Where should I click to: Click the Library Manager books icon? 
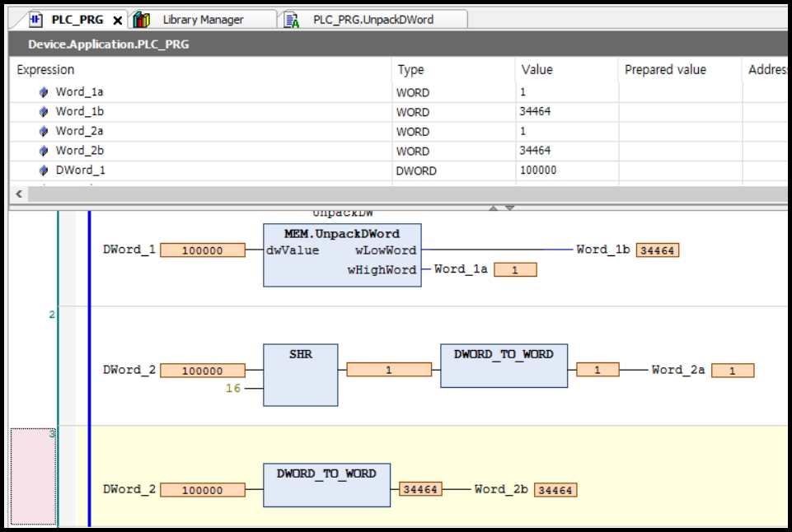pos(142,20)
